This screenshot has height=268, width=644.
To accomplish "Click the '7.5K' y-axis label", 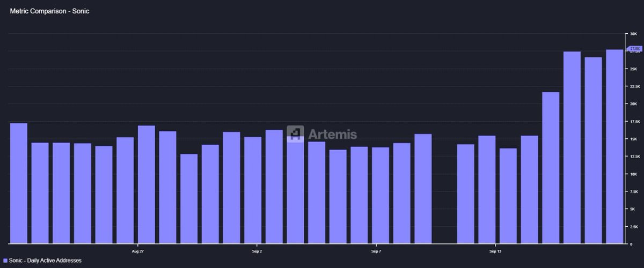I will (x=634, y=192).
